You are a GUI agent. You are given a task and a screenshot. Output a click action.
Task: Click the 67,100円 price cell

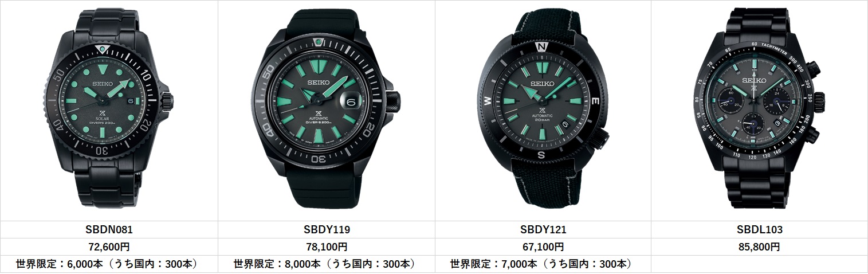tap(543, 246)
